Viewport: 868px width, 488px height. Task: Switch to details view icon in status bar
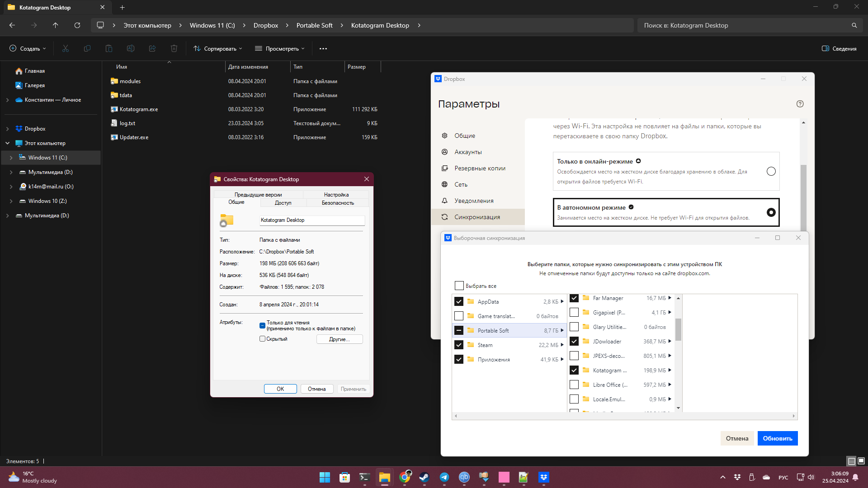click(852, 461)
